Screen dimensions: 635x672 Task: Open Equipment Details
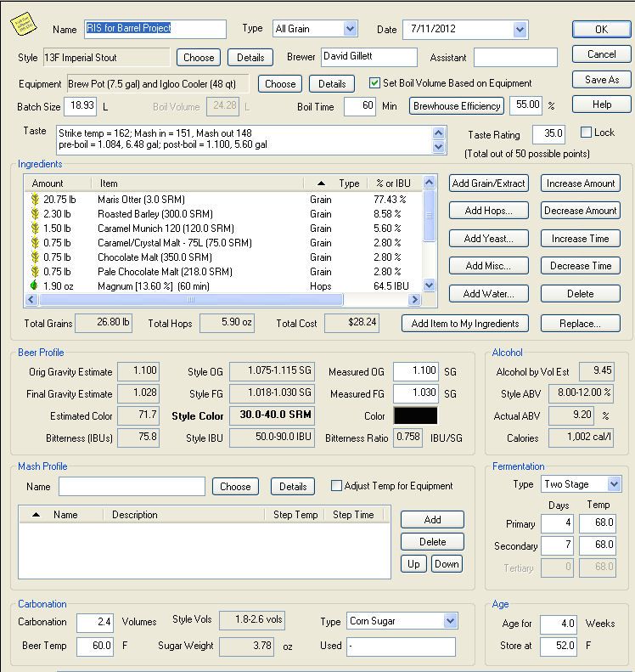[x=332, y=84]
